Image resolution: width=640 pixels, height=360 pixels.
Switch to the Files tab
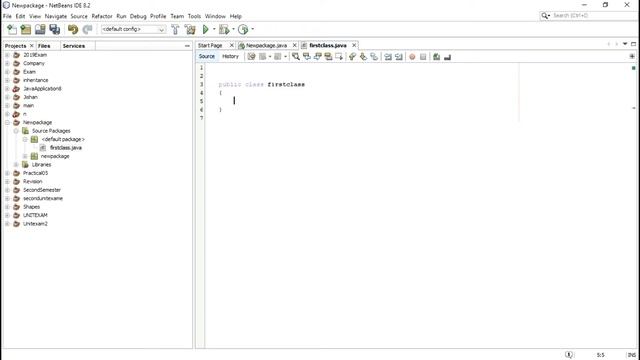point(44,46)
